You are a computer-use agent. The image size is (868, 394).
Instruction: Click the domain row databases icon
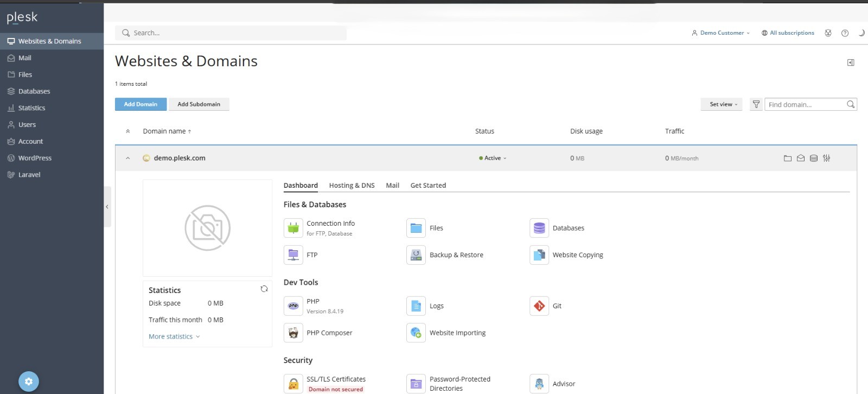pyautogui.click(x=814, y=158)
